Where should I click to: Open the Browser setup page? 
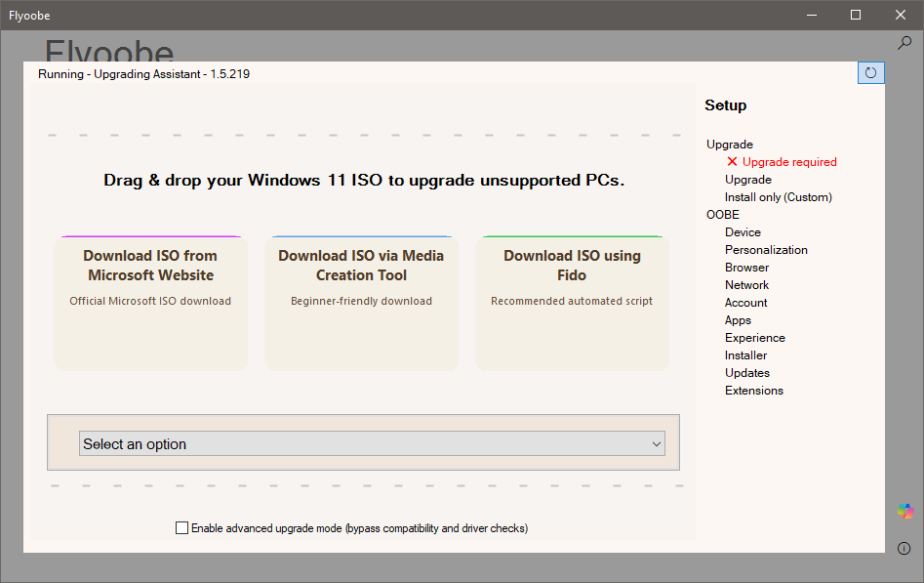click(x=746, y=268)
